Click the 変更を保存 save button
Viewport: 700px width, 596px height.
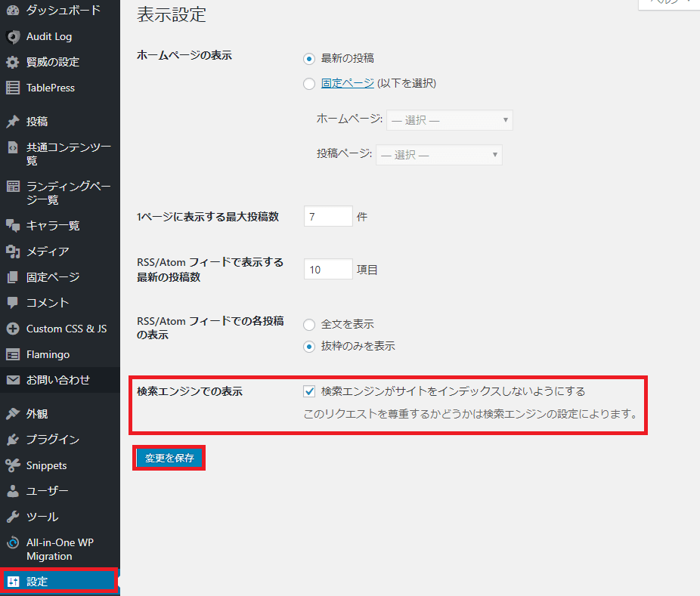(x=169, y=457)
